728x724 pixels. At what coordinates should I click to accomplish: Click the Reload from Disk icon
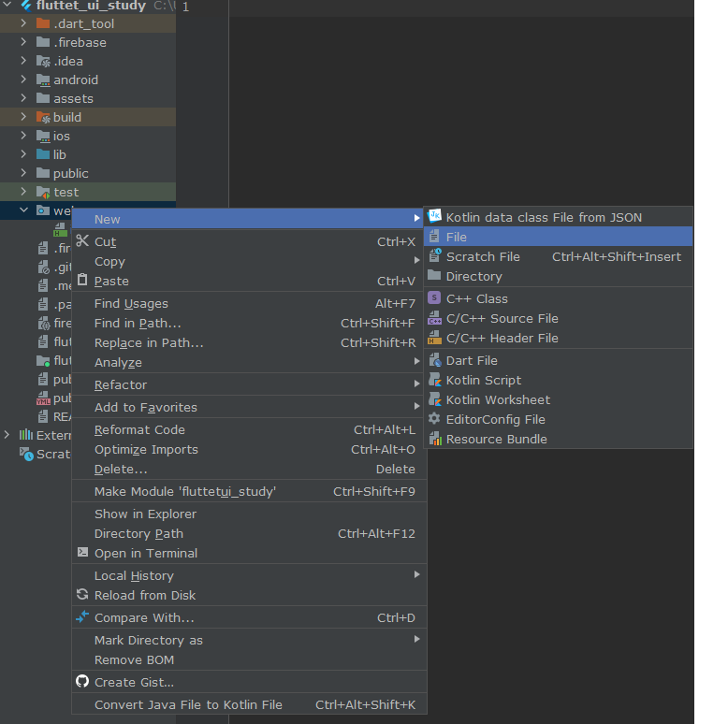coord(82,595)
